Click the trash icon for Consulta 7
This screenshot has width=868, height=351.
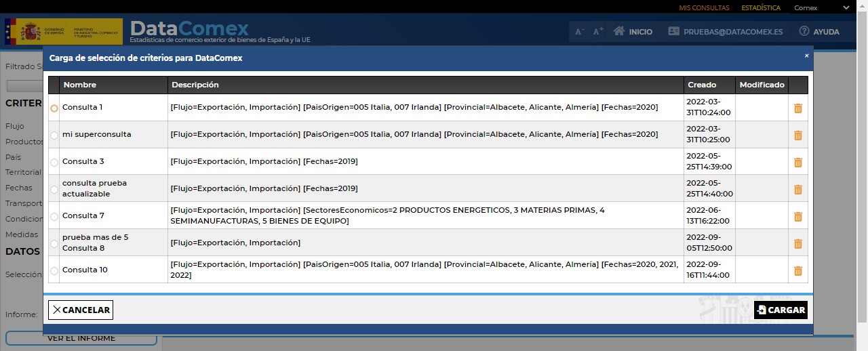797,217
